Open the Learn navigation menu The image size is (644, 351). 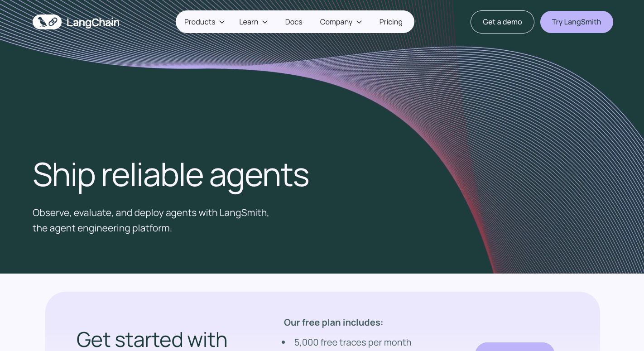249,22
